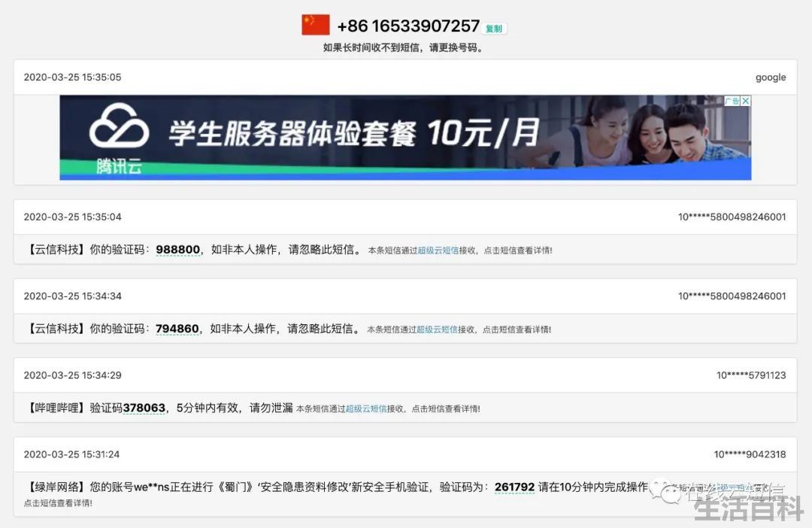Open the Tencent Cloud student server banner
This screenshot has width=812, height=528.
tap(405, 138)
